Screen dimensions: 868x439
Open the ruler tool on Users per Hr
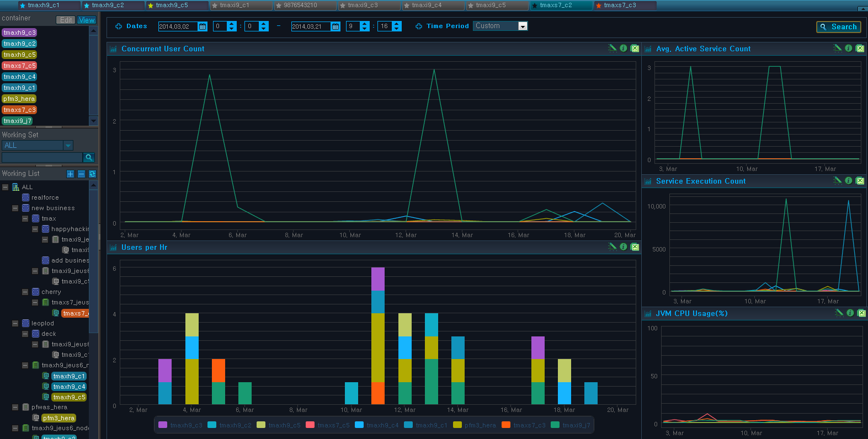[x=613, y=247]
